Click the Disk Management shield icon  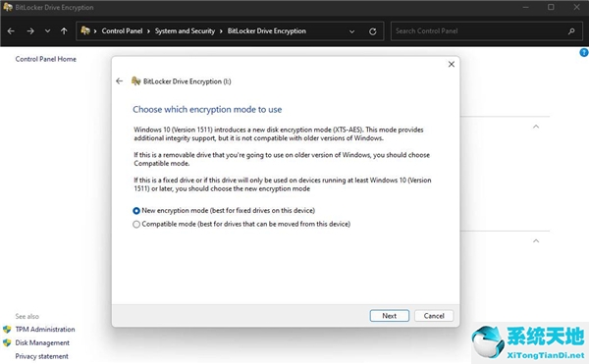[x=7, y=343]
